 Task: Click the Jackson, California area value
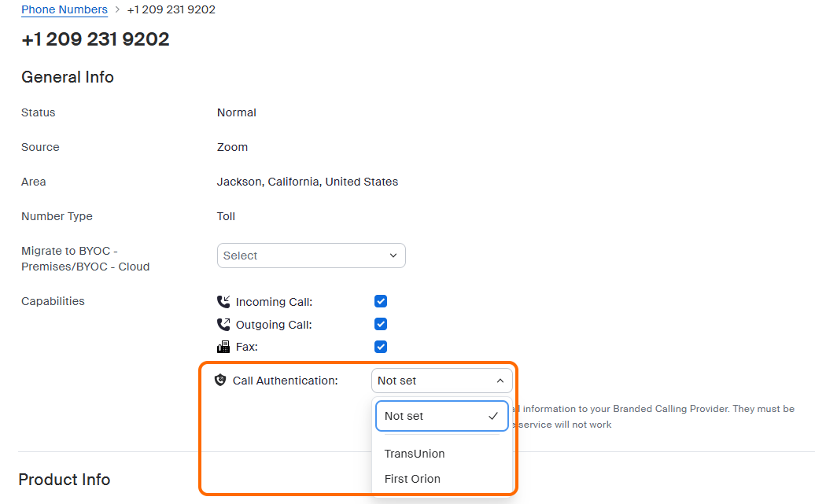click(x=308, y=182)
